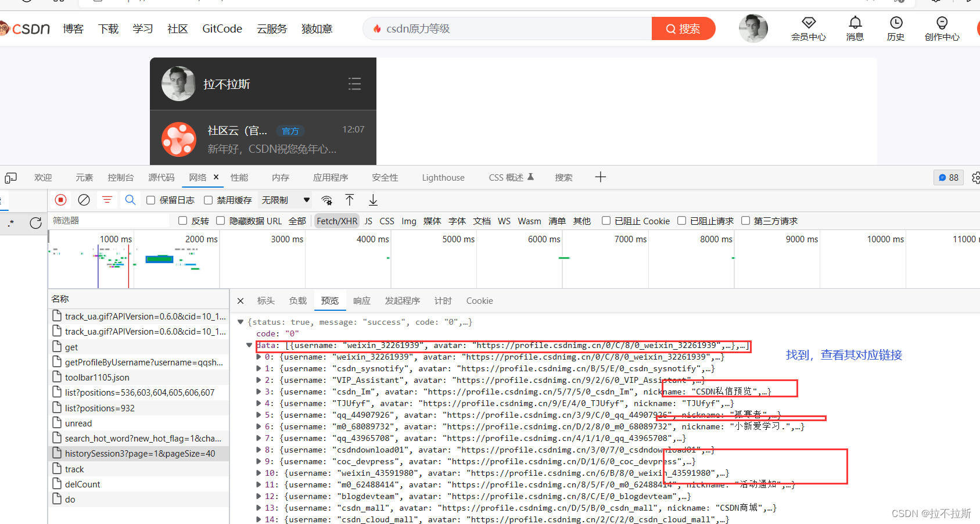This screenshot has width=980, height=524.
Task: Switch to the 响应 detail tab
Action: pyautogui.click(x=361, y=301)
